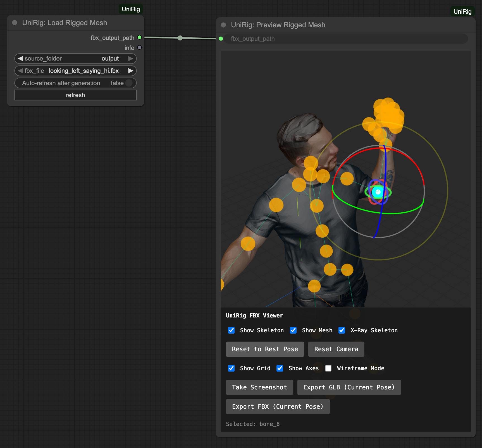The height and width of the screenshot is (448, 482).
Task: Click the fbx_output_path output socket
Action: 140,37
